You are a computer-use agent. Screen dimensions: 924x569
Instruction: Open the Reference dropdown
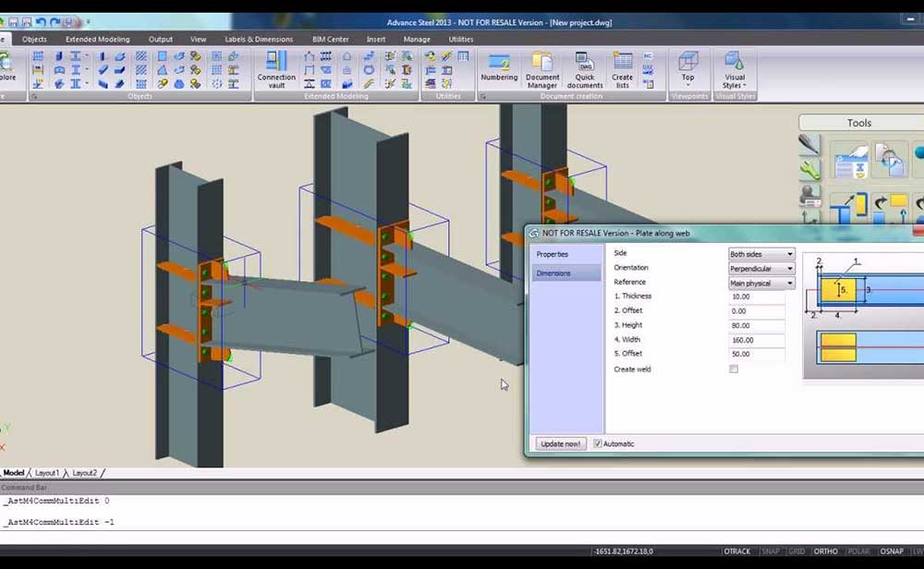click(761, 283)
